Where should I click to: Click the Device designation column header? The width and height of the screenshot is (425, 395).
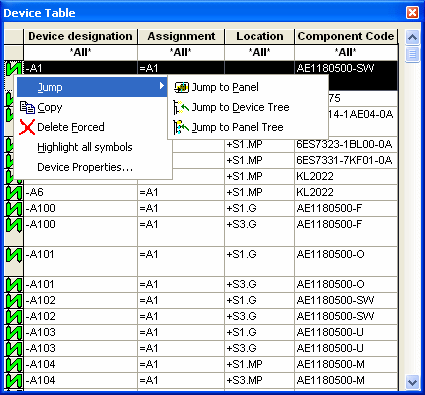[x=80, y=36]
